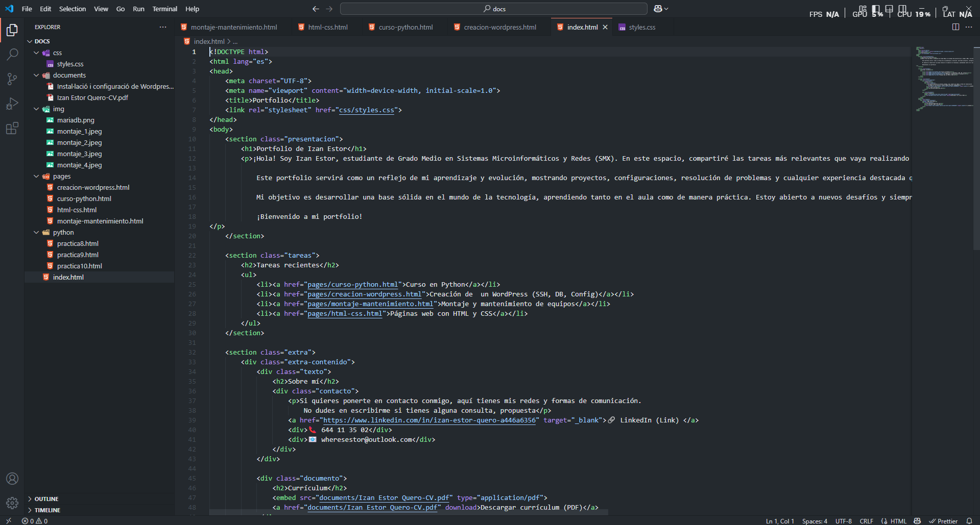This screenshot has height=525, width=980.
Task: Collapse the pages folder
Action: 36,176
